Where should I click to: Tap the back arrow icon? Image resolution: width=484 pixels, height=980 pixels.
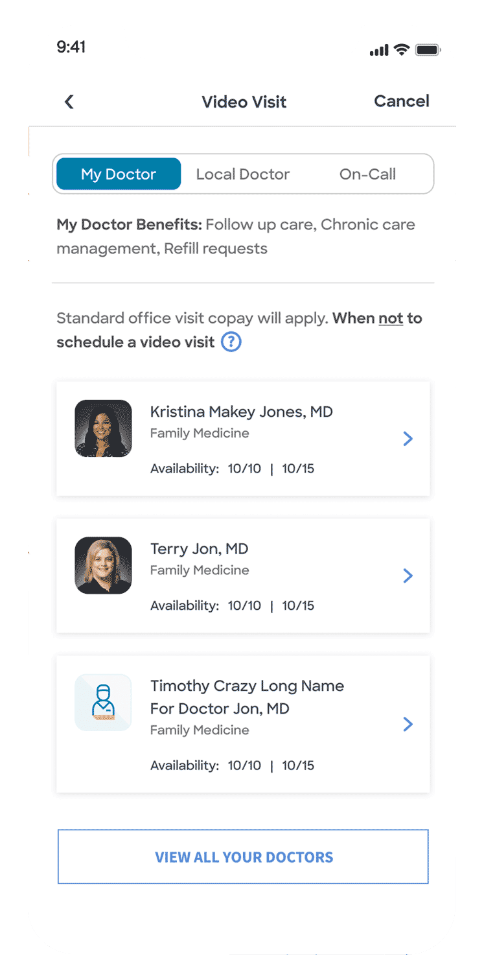[69, 102]
